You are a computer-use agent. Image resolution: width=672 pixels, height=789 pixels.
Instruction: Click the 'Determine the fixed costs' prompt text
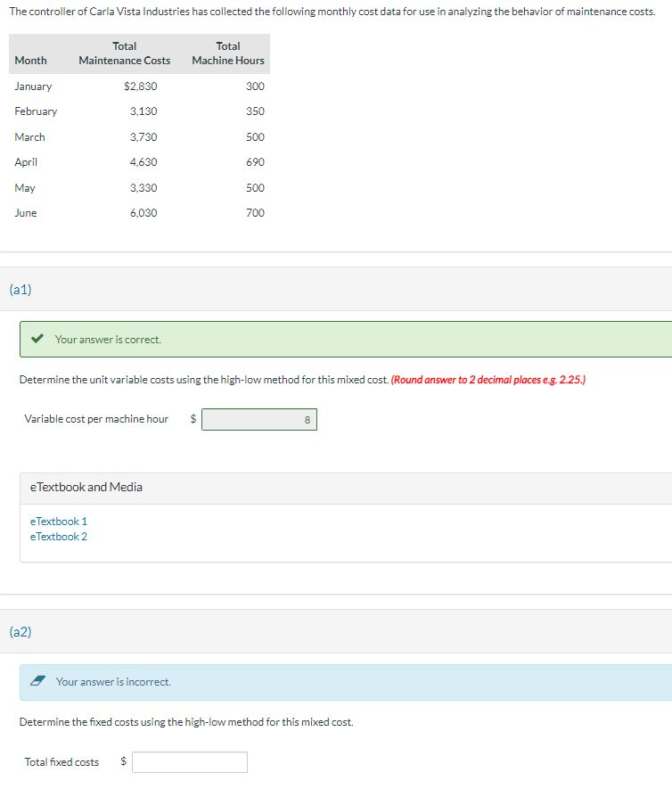186,722
